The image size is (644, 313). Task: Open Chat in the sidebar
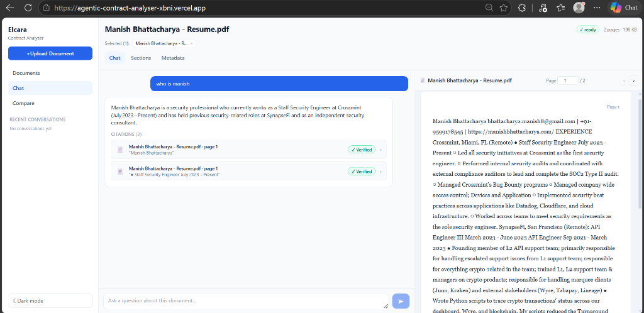click(x=50, y=88)
